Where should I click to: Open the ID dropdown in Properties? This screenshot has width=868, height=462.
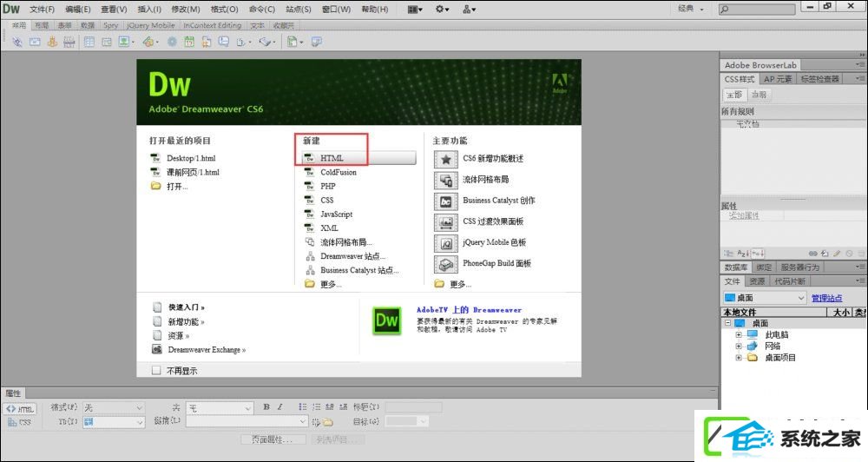(x=114, y=422)
